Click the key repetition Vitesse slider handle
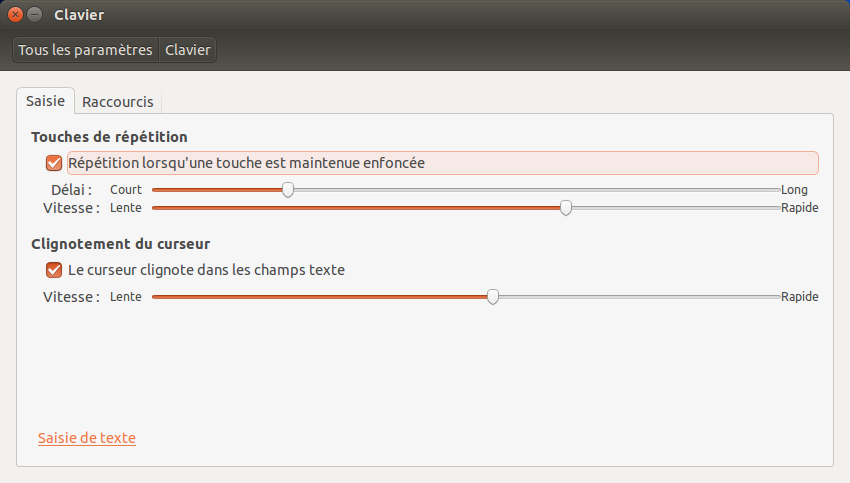This screenshot has height=483, width=850. tap(566, 208)
